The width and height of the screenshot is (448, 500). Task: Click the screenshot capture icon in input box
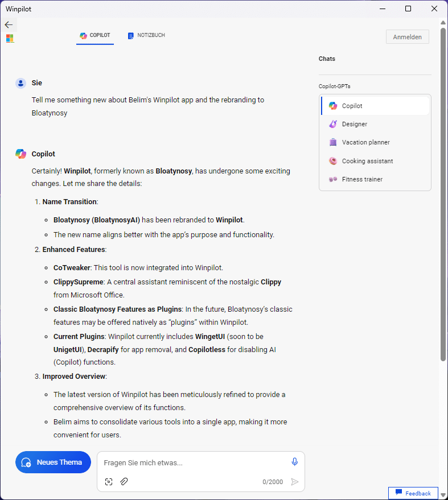[x=109, y=482]
